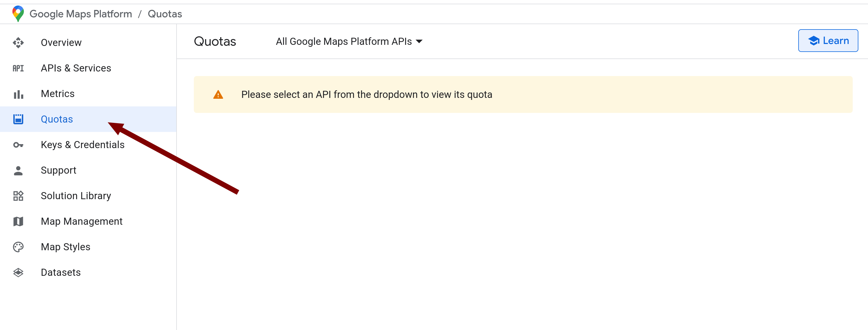
Task: Click the API icon in sidebar
Action: [x=18, y=68]
